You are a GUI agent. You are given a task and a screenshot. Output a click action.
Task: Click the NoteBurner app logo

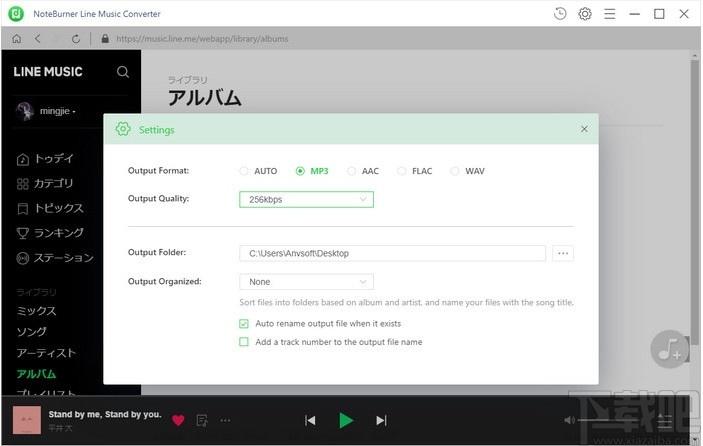coord(16,14)
